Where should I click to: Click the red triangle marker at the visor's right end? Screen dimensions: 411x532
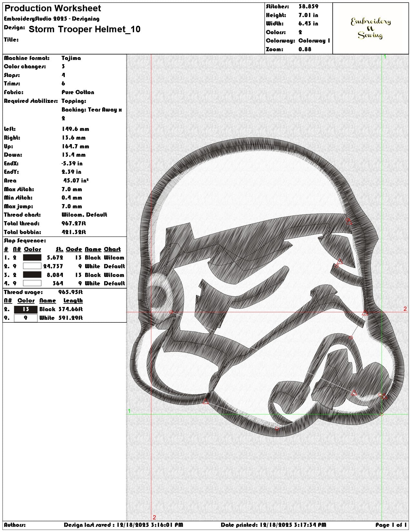coord(349,221)
